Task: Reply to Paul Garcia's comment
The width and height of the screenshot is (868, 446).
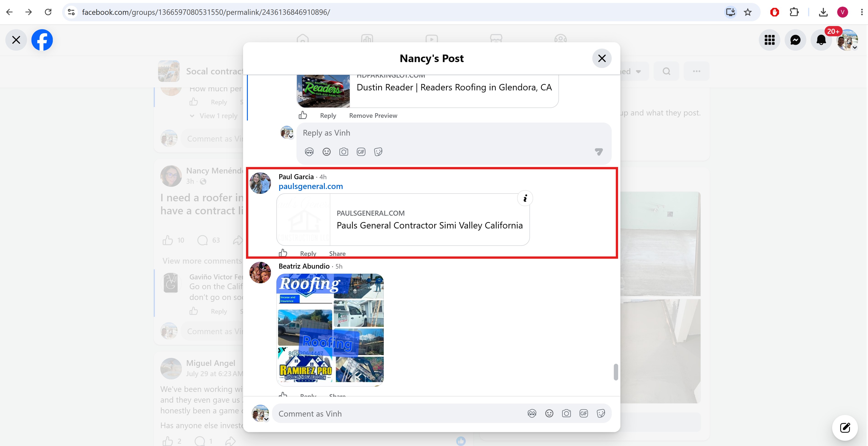Action: (308, 253)
